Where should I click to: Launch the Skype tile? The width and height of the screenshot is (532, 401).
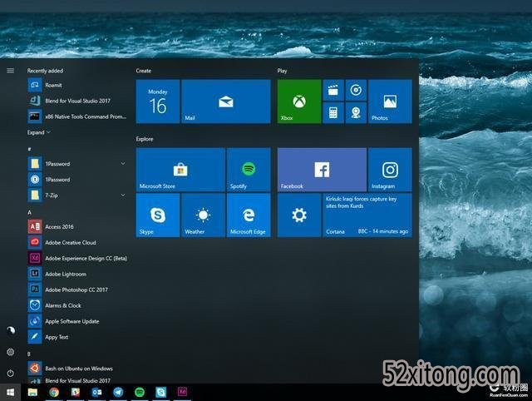click(158, 215)
